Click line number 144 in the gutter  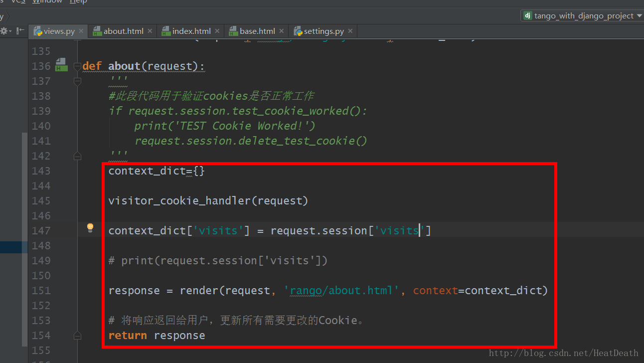pyautogui.click(x=41, y=185)
